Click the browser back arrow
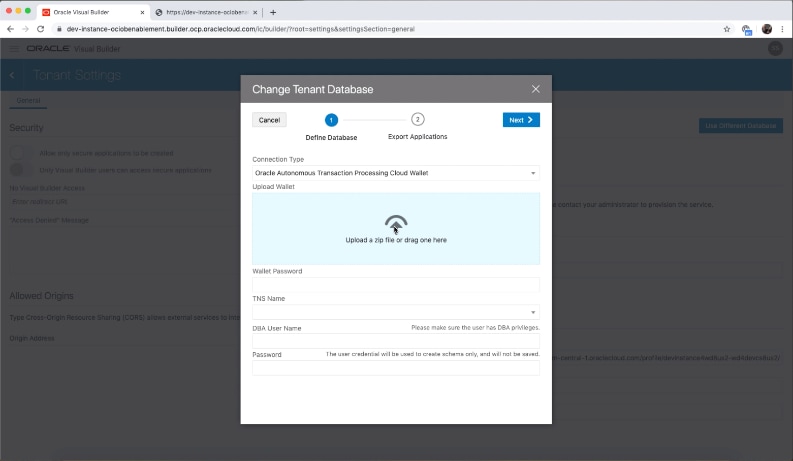Image resolution: width=793 pixels, height=461 pixels. pyautogui.click(x=10, y=29)
